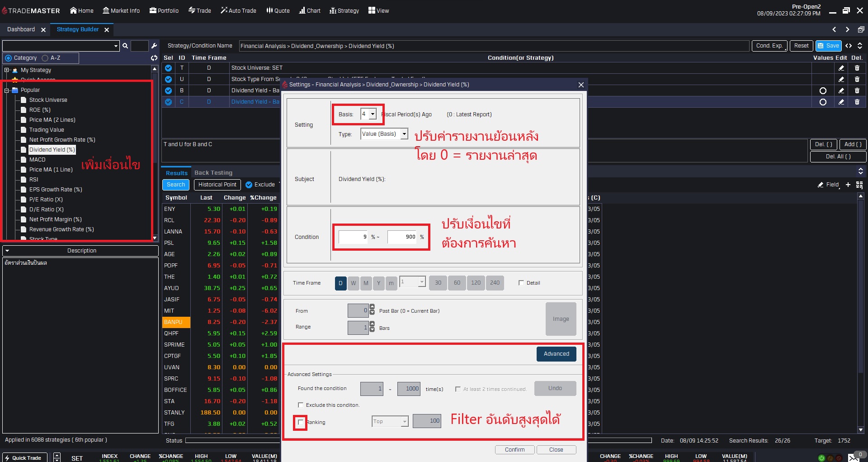Click the wrench settings icon
This screenshot has width=868, height=462.
(154, 46)
